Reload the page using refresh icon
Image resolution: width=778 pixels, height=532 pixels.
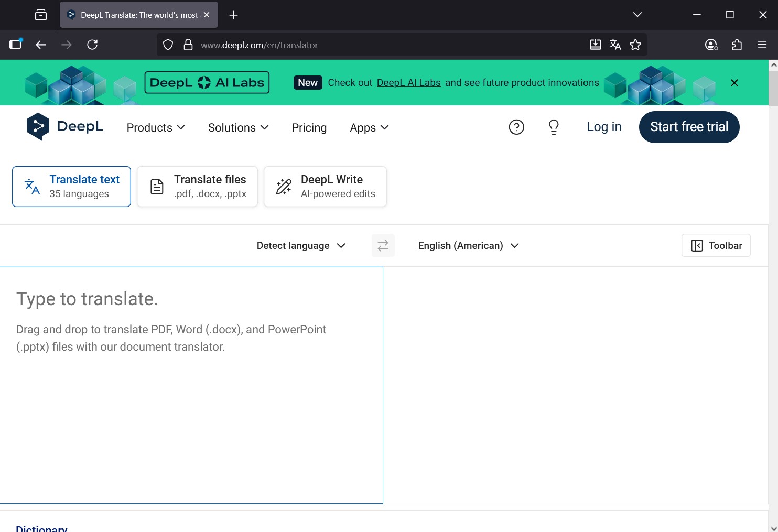pyautogui.click(x=92, y=45)
